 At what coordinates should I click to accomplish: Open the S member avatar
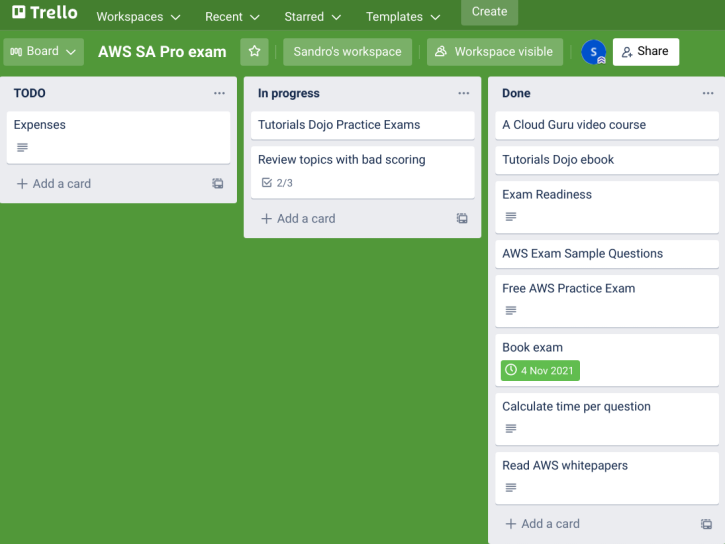point(594,52)
